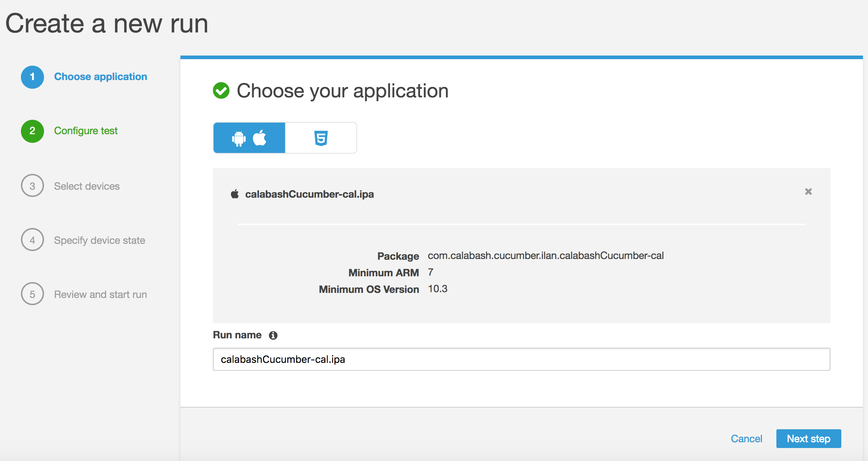
Task: Click the green checkmark beside Choose your application
Action: tap(221, 91)
